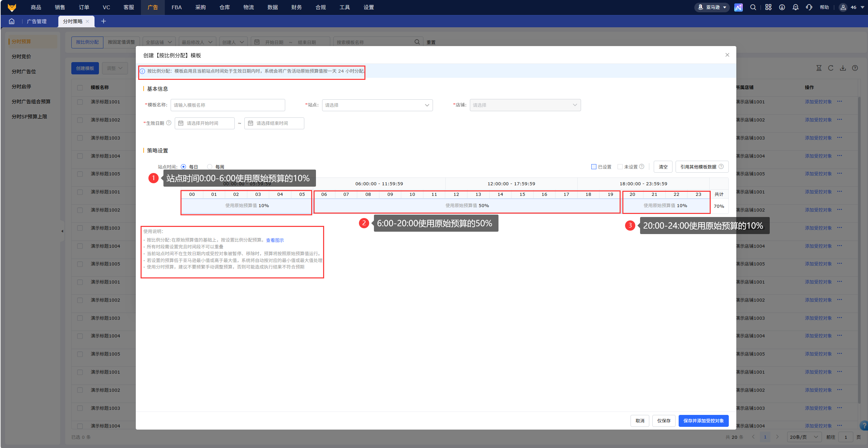Viewport: 868px width, 448px height.
Task: Switch to the 按固定值调整 tab
Action: click(121, 42)
